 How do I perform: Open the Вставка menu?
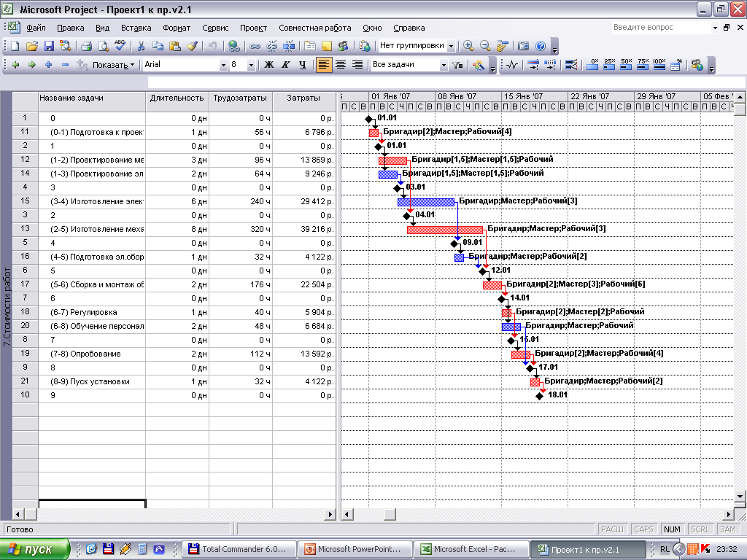(136, 28)
